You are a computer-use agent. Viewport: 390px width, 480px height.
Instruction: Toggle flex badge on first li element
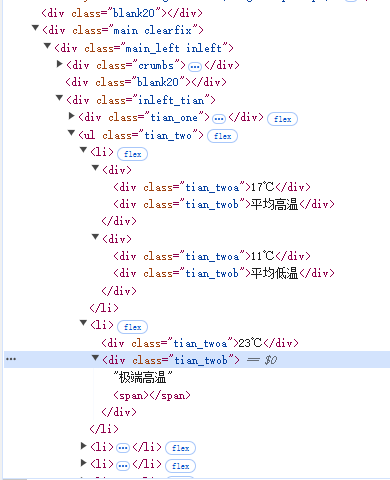click(x=132, y=154)
